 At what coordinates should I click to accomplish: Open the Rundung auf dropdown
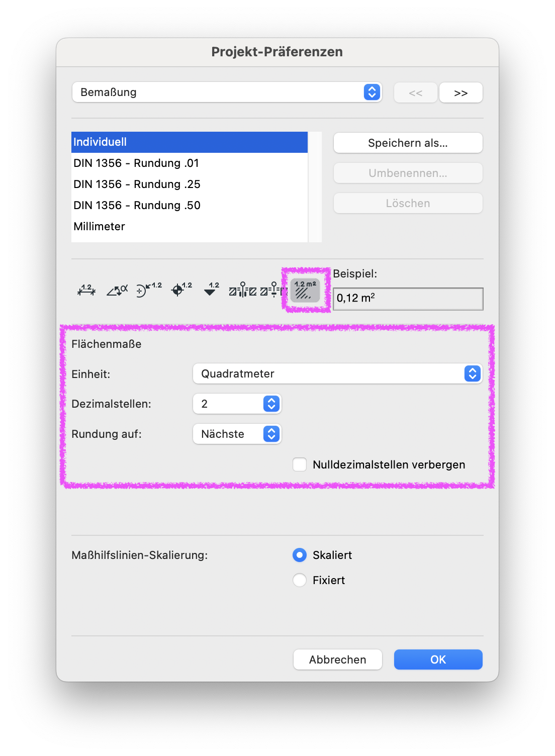click(x=237, y=434)
